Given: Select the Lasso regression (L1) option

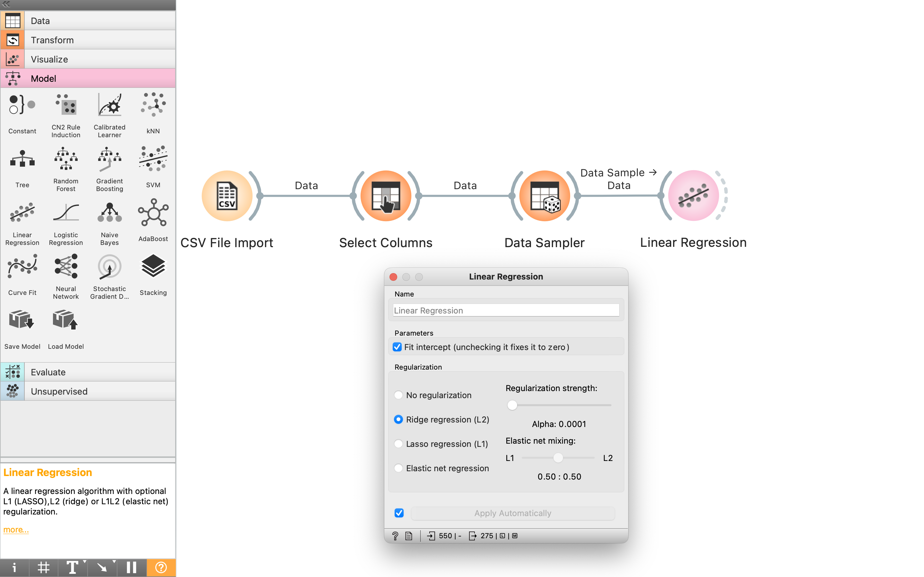Looking at the screenshot, I should coord(398,444).
